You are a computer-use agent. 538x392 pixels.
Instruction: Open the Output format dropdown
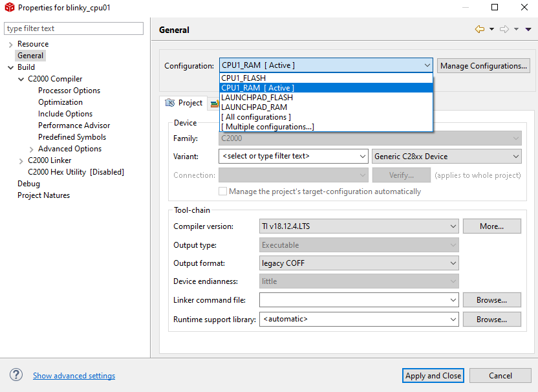(359, 263)
